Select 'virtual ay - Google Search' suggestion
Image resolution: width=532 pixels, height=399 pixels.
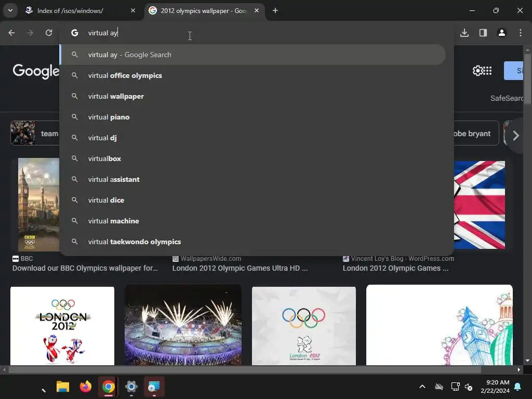(253, 55)
